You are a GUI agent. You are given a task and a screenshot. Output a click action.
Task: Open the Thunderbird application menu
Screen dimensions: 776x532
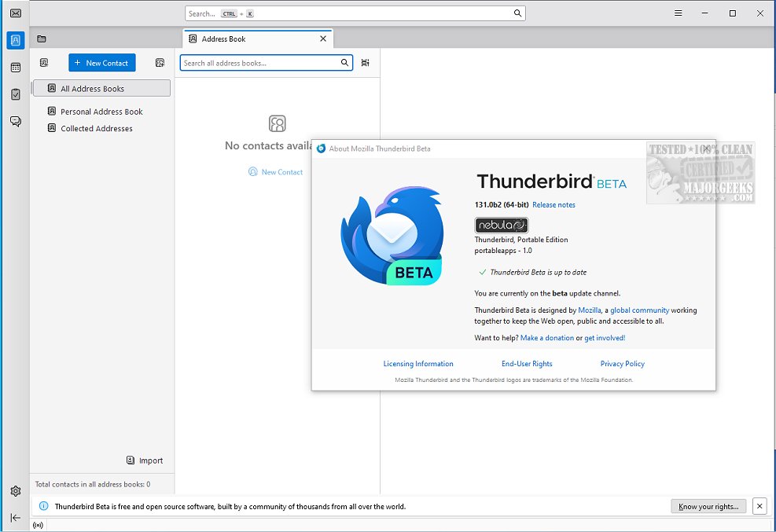[678, 13]
